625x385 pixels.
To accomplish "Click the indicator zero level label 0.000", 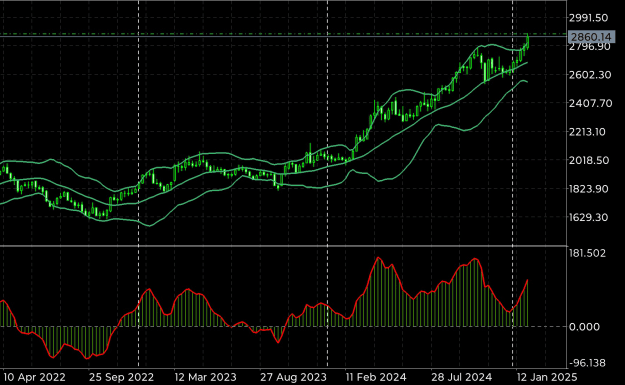I will click(584, 327).
